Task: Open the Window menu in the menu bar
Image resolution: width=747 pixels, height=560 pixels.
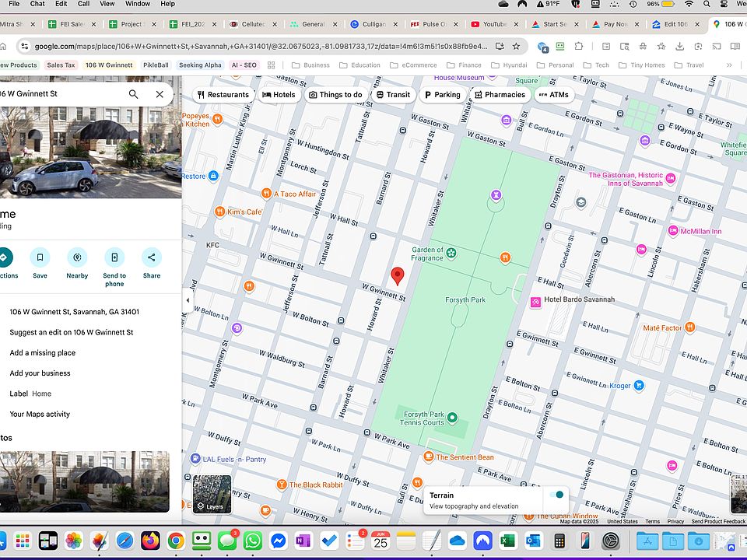Action: (x=138, y=4)
